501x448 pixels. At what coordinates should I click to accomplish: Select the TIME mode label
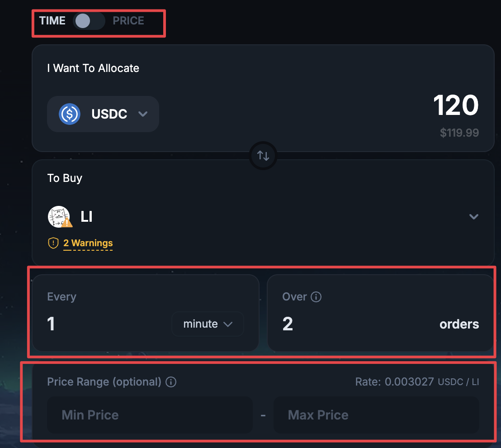52,21
